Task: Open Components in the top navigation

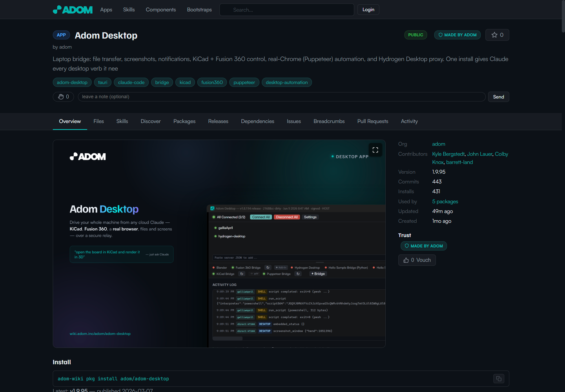Action: click(161, 10)
